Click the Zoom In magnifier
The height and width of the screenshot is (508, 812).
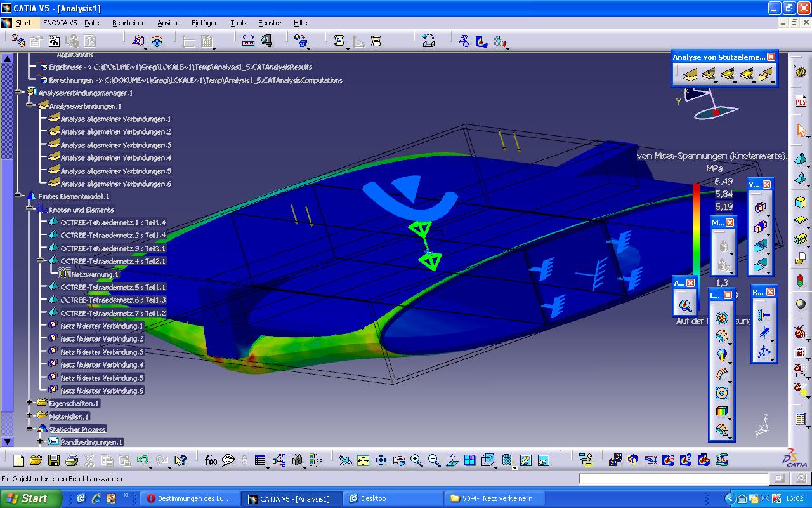tap(416, 460)
